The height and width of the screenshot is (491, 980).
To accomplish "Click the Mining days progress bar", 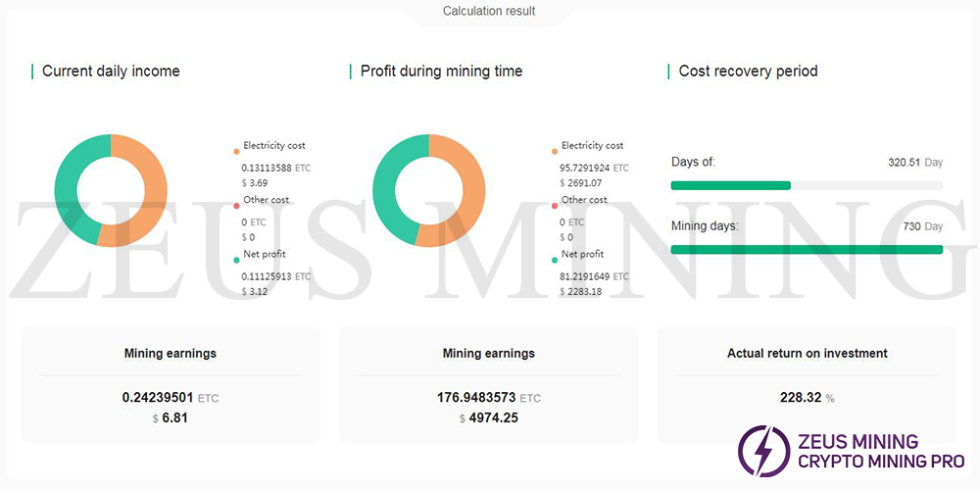I will point(806,249).
